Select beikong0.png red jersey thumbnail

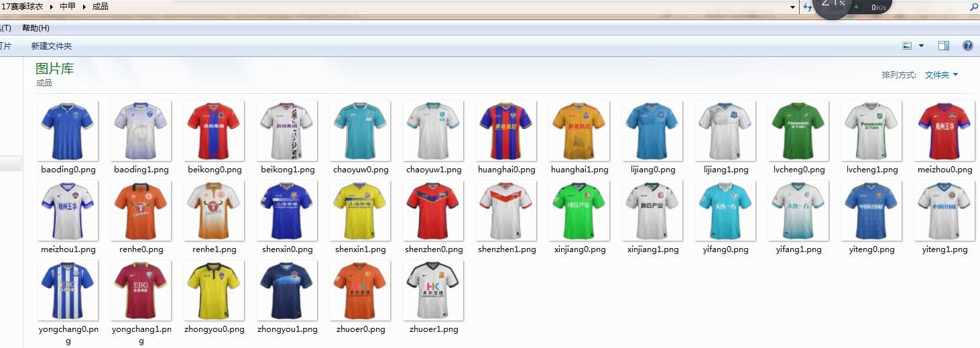pyautogui.click(x=214, y=131)
